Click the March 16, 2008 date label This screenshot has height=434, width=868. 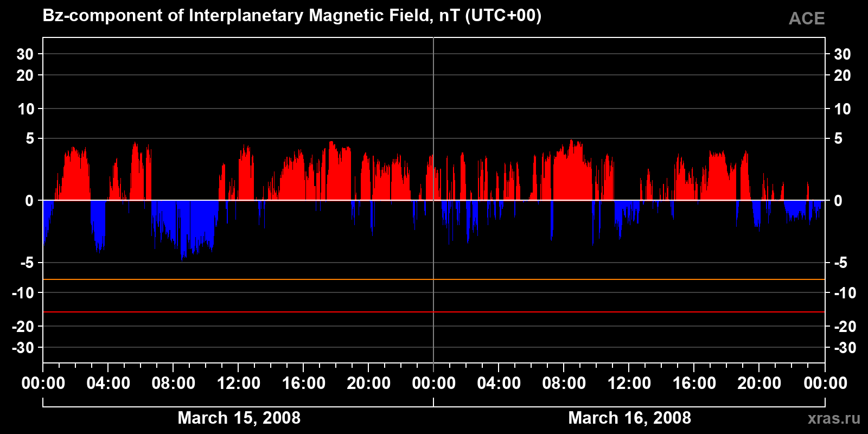point(629,418)
